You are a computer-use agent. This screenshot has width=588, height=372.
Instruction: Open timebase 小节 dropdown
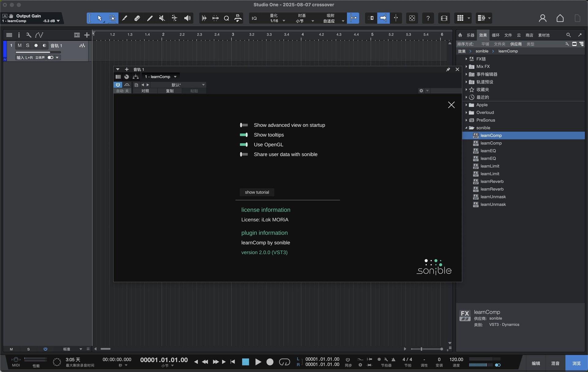pos(305,21)
